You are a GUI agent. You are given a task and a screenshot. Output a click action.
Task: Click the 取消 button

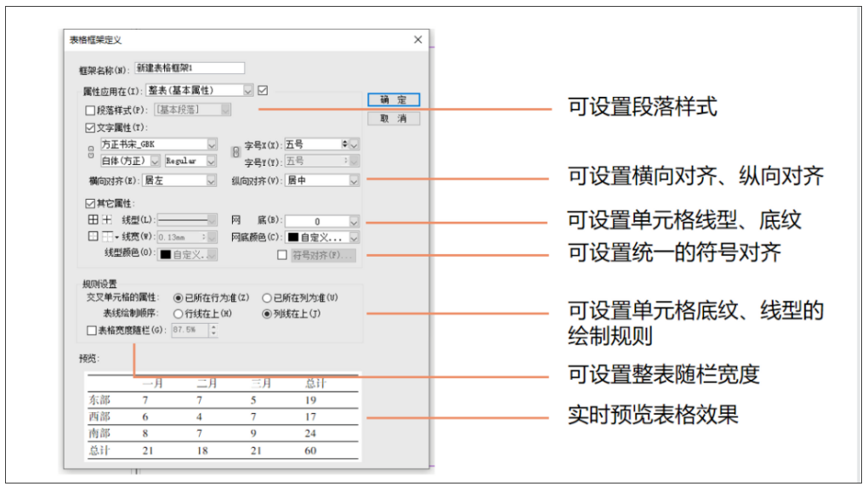point(394,119)
